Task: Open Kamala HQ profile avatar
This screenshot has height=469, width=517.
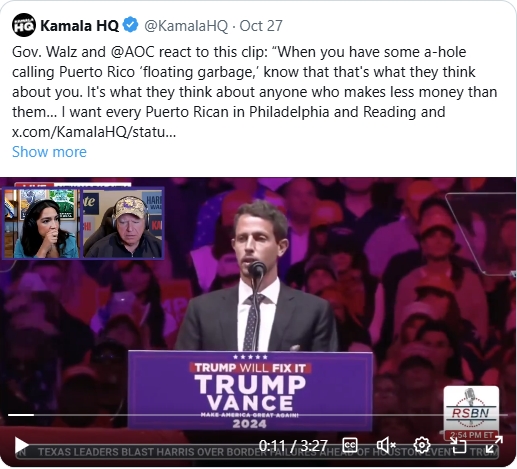Action: [24, 25]
